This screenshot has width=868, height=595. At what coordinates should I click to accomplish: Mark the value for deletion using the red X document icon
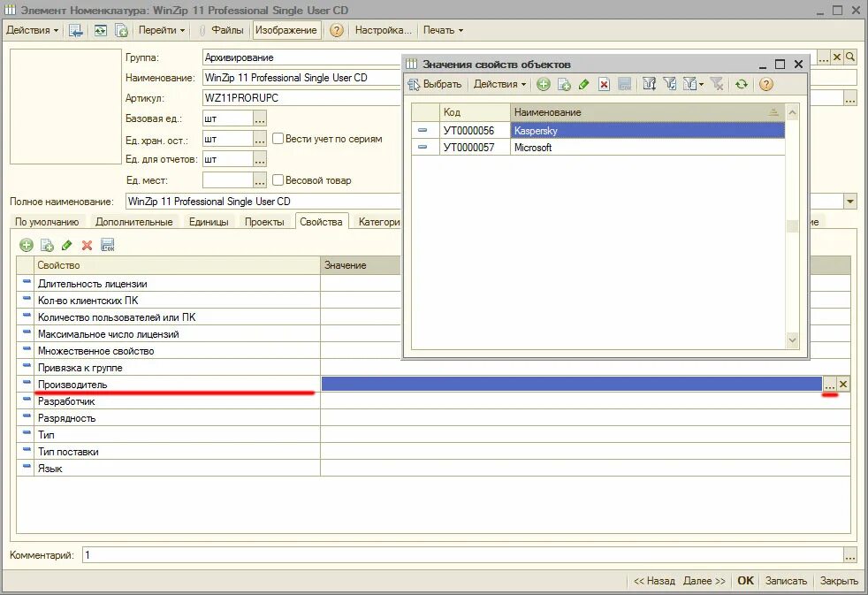pos(604,84)
